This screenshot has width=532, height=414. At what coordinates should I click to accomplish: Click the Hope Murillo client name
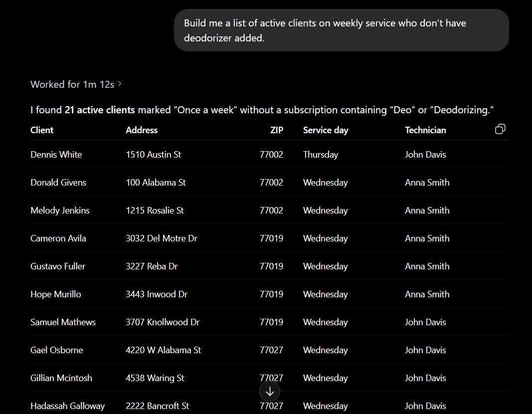pos(56,294)
